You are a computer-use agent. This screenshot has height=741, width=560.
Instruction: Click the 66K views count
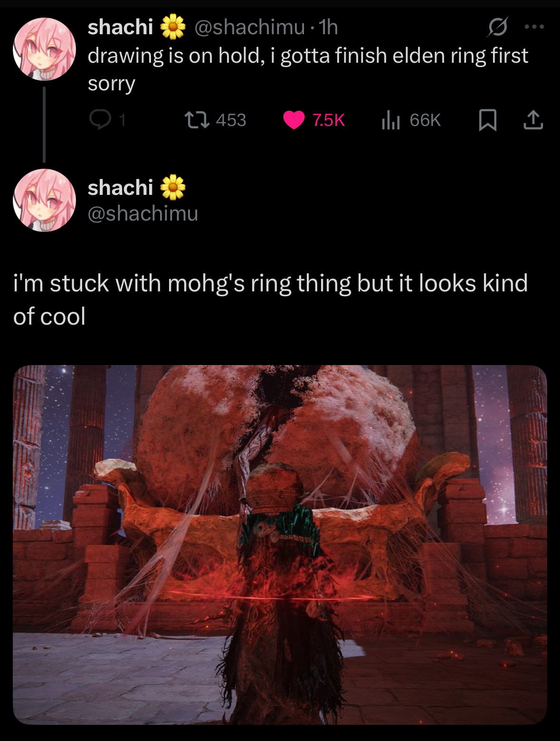425,120
